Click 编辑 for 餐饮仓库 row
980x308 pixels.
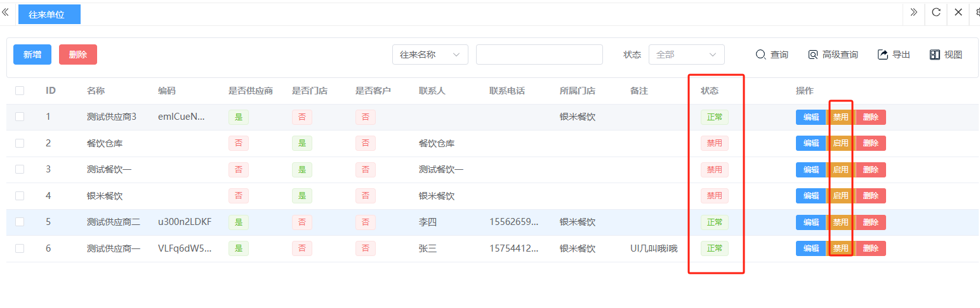[811, 143]
